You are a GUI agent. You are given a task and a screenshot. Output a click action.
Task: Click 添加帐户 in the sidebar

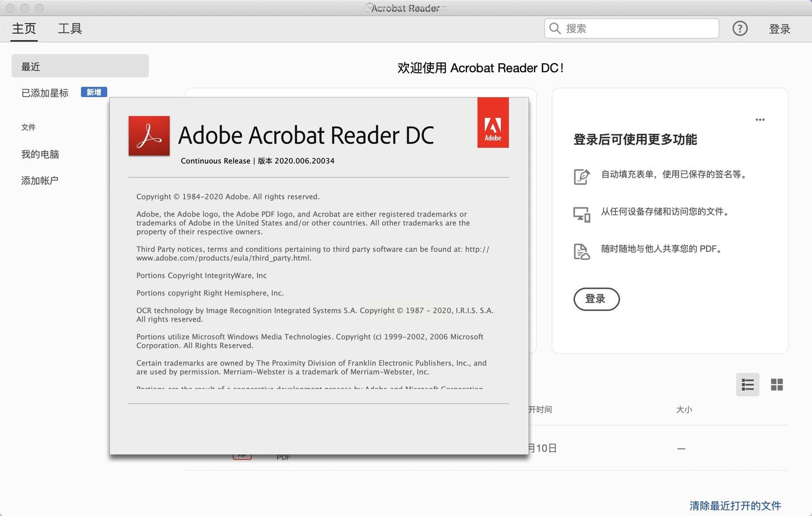point(40,180)
